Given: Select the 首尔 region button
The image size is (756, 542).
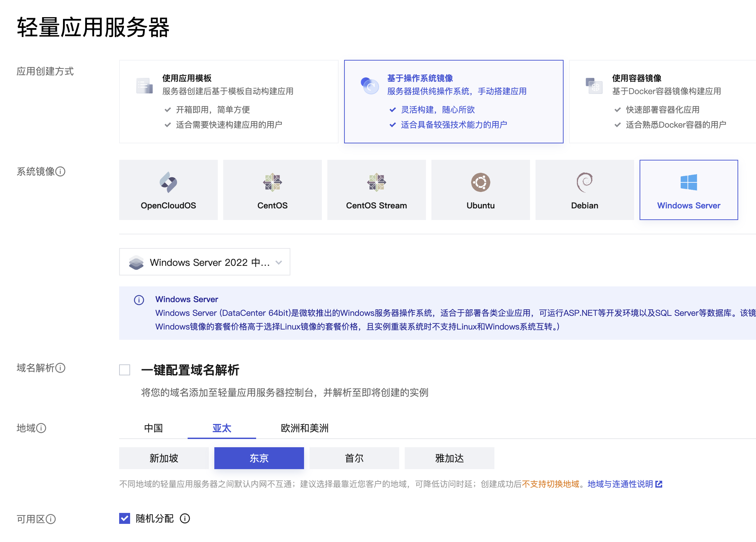Looking at the screenshot, I should click(354, 458).
